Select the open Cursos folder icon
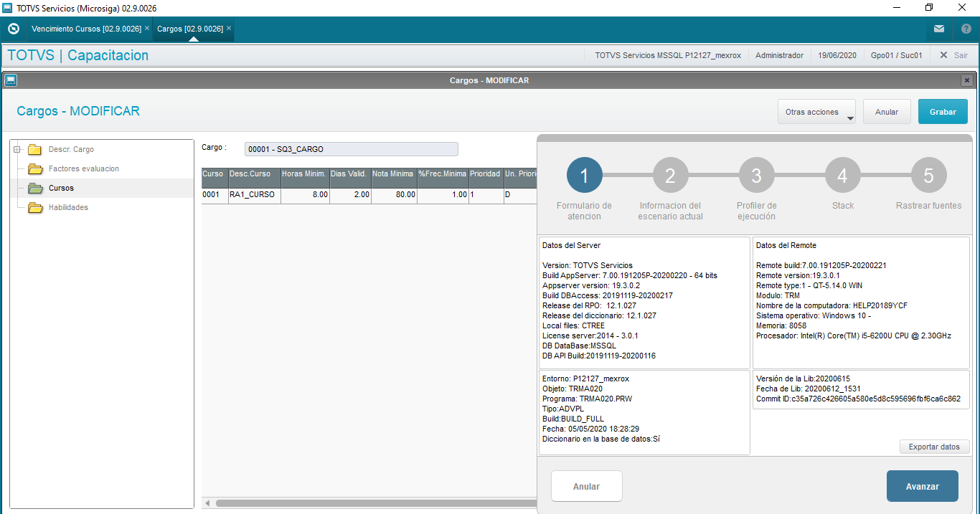 (35, 189)
